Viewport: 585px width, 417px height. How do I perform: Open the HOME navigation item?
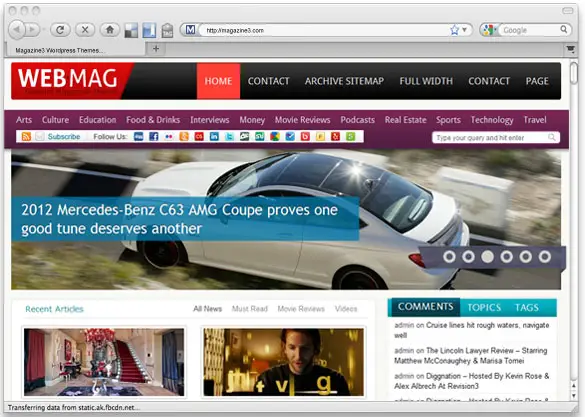point(218,81)
